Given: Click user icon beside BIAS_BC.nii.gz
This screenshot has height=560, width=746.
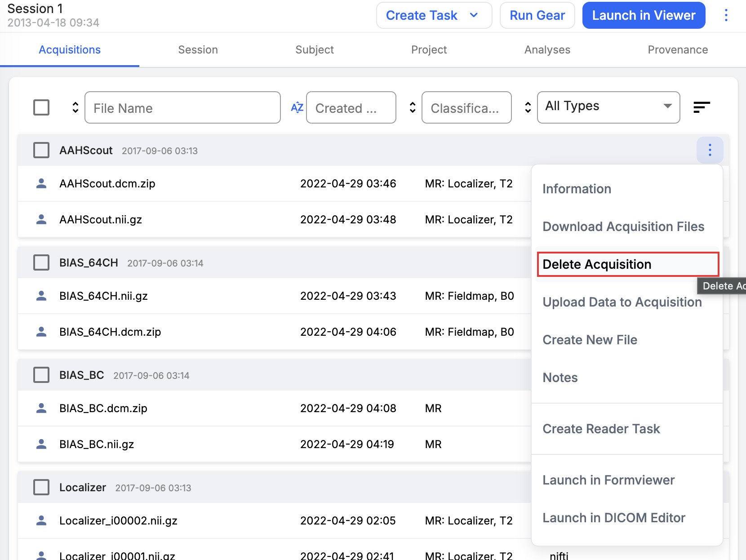Looking at the screenshot, I should click(41, 444).
